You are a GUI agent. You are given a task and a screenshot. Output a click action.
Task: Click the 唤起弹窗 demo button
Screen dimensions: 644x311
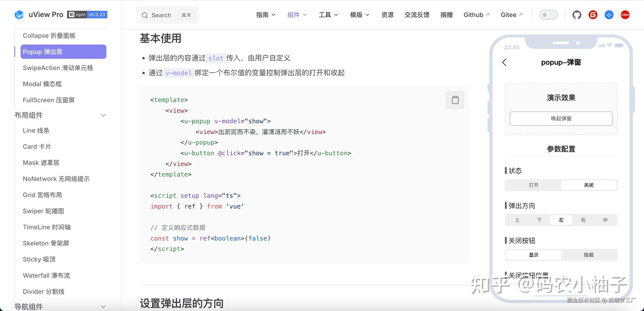point(561,118)
